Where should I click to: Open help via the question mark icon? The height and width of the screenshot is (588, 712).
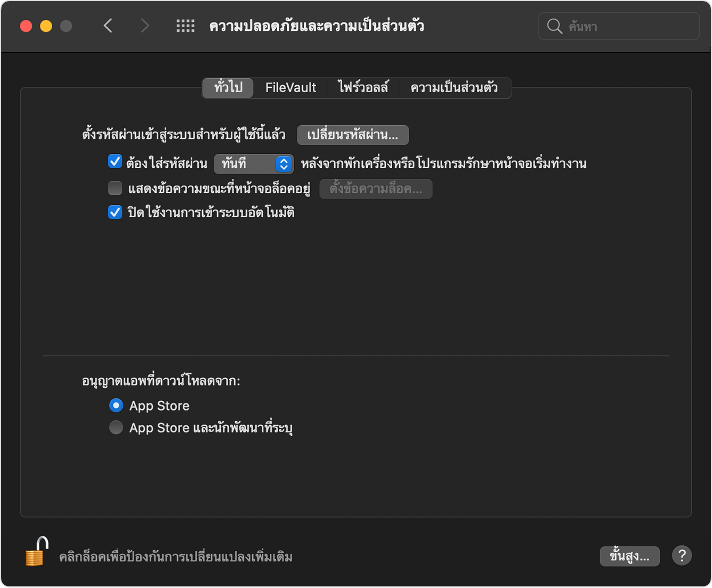682,556
